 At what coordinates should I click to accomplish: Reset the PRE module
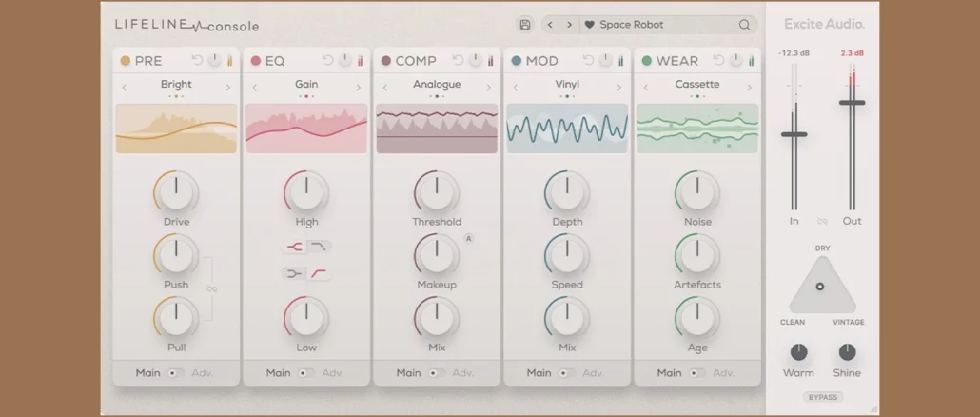[x=198, y=60]
